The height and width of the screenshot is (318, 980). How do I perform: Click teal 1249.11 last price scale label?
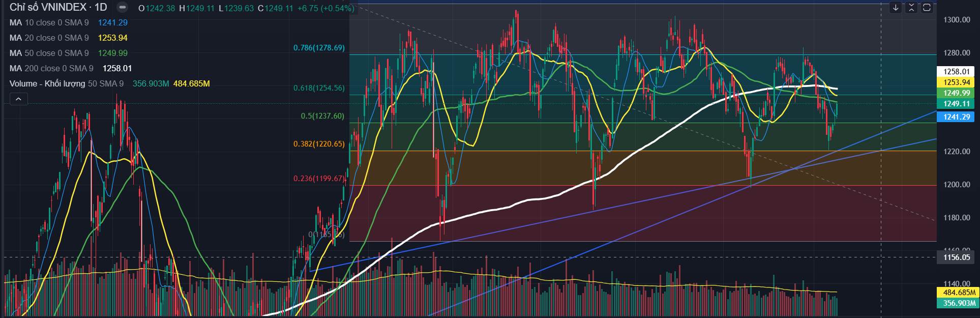(x=957, y=103)
